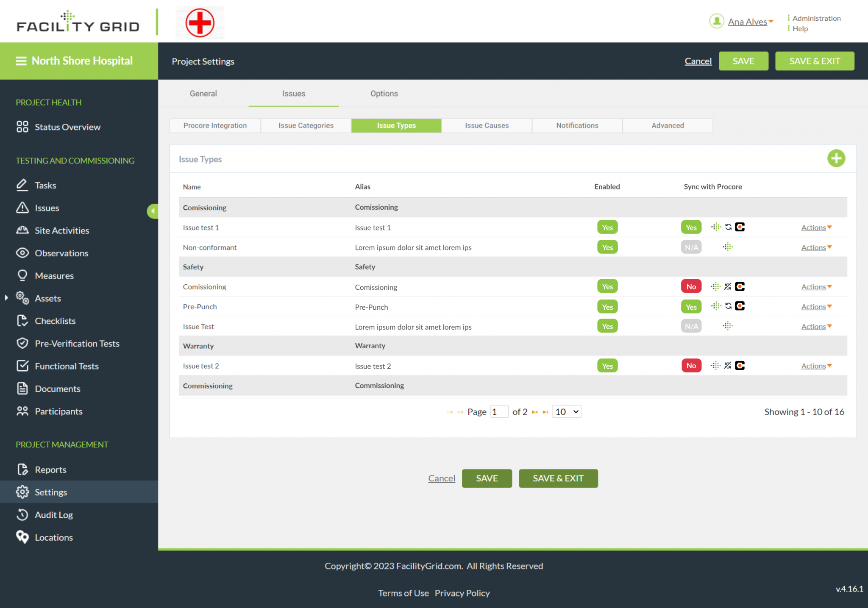This screenshot has height=608, width=868.
Task: Open the Notifications tab
Action: pos(577,125)
